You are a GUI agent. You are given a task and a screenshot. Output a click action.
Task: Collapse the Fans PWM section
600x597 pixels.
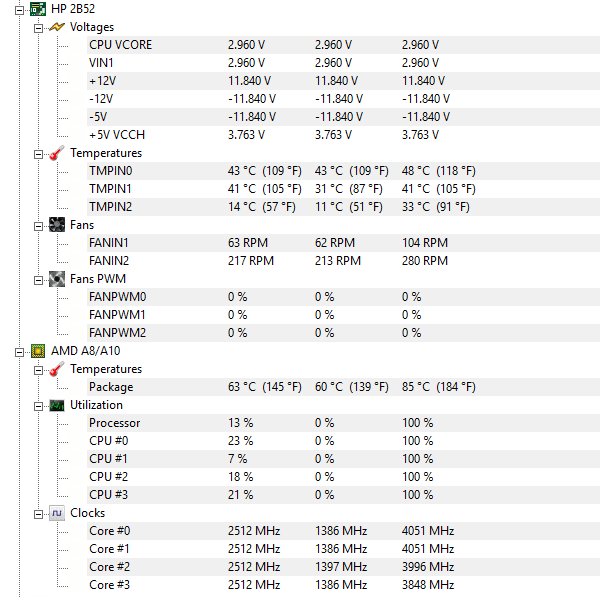coord(38,280)
